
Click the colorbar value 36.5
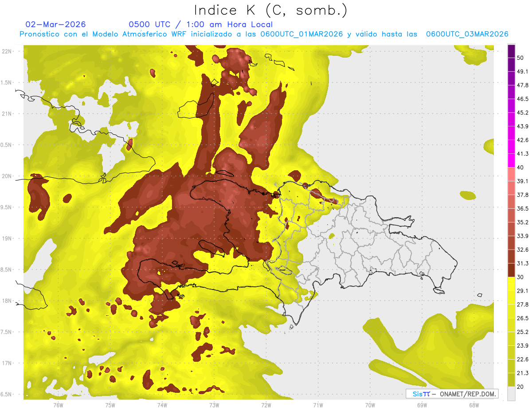523,208
